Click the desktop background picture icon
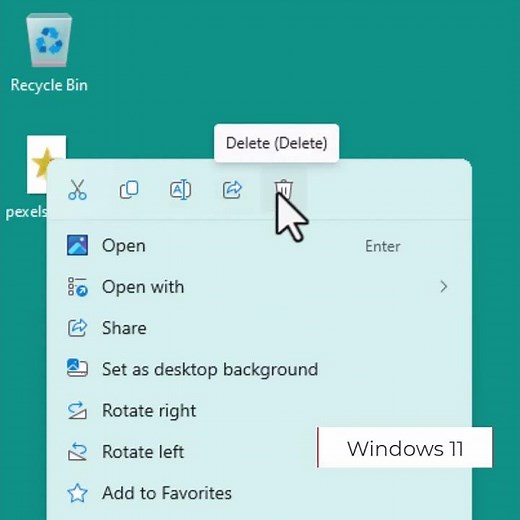This screenshot has width=520, height=520. [x=77, y=368]
